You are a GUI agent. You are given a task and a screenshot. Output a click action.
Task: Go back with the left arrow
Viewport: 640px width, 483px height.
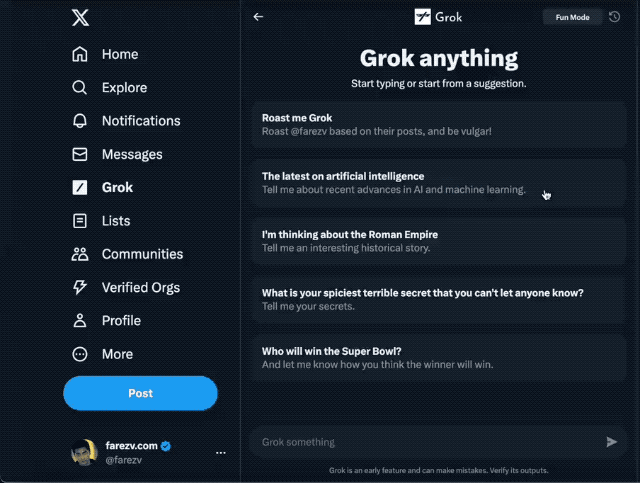click(x=258, y=17)
